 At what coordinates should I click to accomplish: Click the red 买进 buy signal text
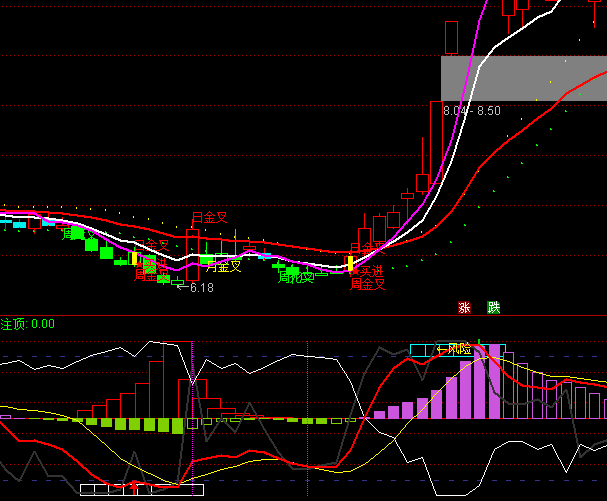pyautogui.click(x=370, y=271)
